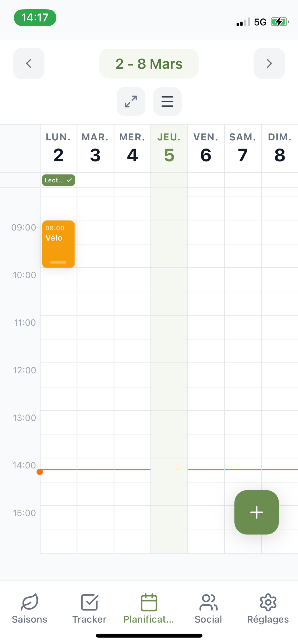This screenshot has width=298, height=644.
Task: Open the Saisons leaf tab
Action: tap(30, 609)
